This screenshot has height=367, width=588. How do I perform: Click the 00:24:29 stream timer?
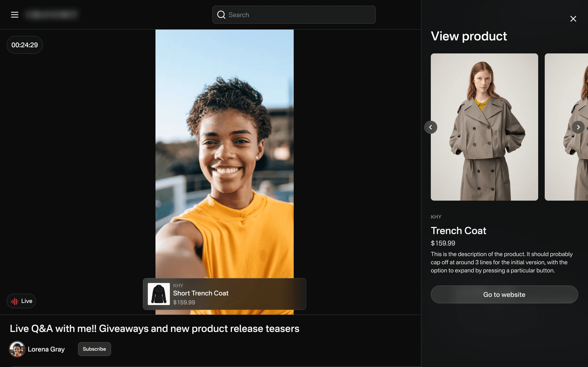tap(24, 45)
